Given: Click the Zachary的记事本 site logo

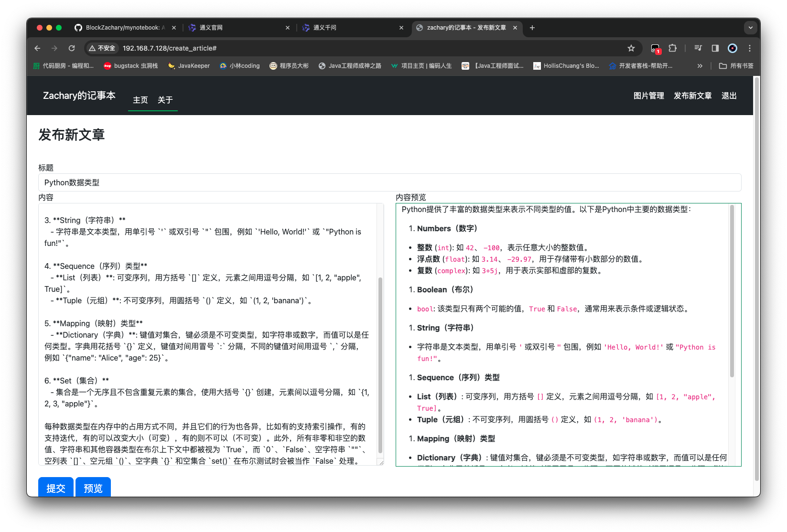Looking at the screenshot, I should click(x=79, y=96).
